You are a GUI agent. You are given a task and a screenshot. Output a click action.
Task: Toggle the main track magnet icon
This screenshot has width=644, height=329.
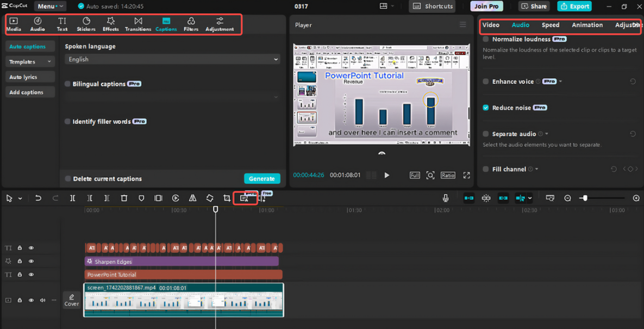point(468,198)
